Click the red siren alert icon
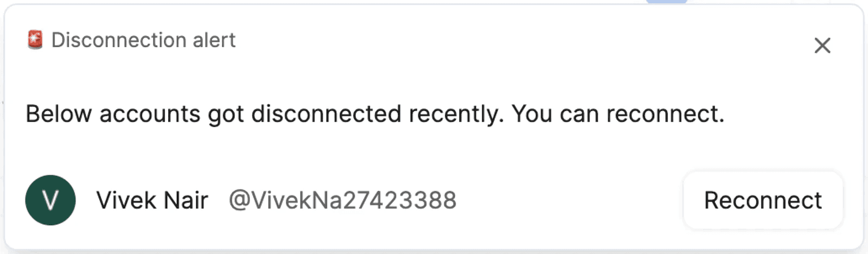This screenshot has width=868, height=254. (35, 40)
